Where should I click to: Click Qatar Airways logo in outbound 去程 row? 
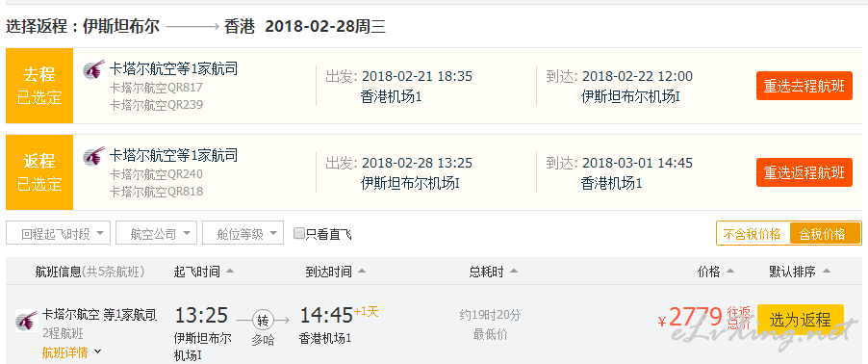tap(93, 69)
